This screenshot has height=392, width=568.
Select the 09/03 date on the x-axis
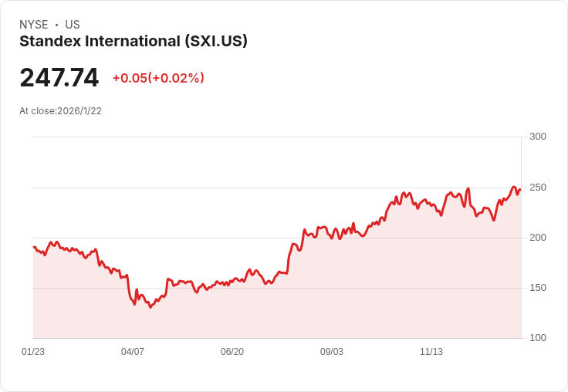click(332, 352)
